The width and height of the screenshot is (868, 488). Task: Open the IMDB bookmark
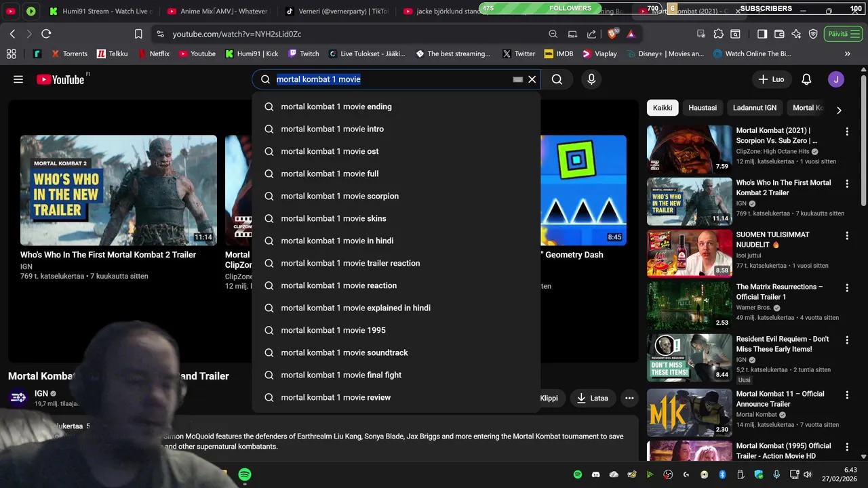tap(558, 54)
